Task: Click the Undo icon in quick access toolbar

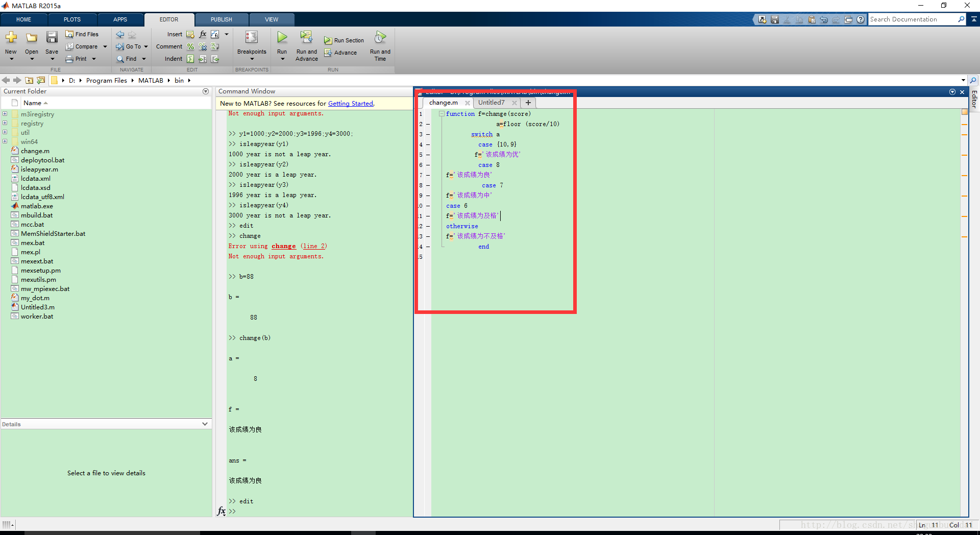Action: (x=824, y=19)
